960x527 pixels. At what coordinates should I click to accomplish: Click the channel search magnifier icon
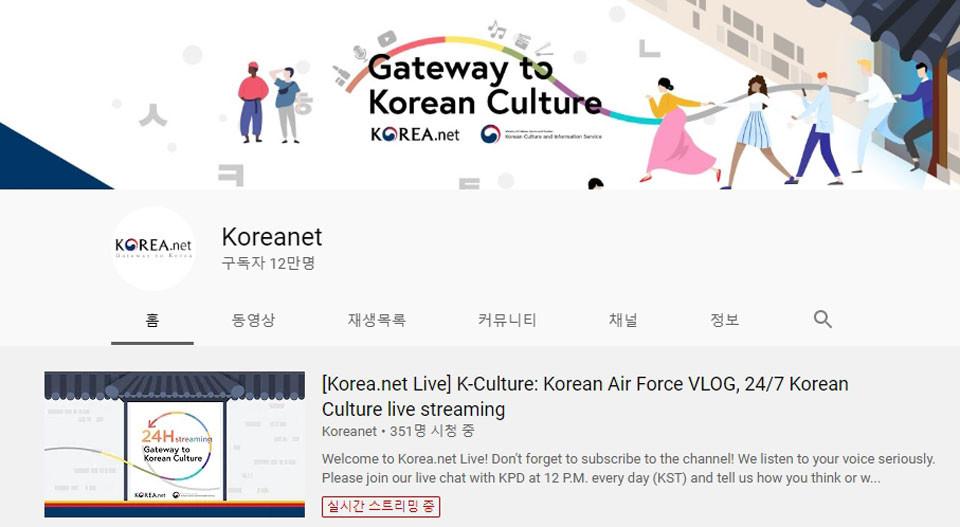coord(822,319)
